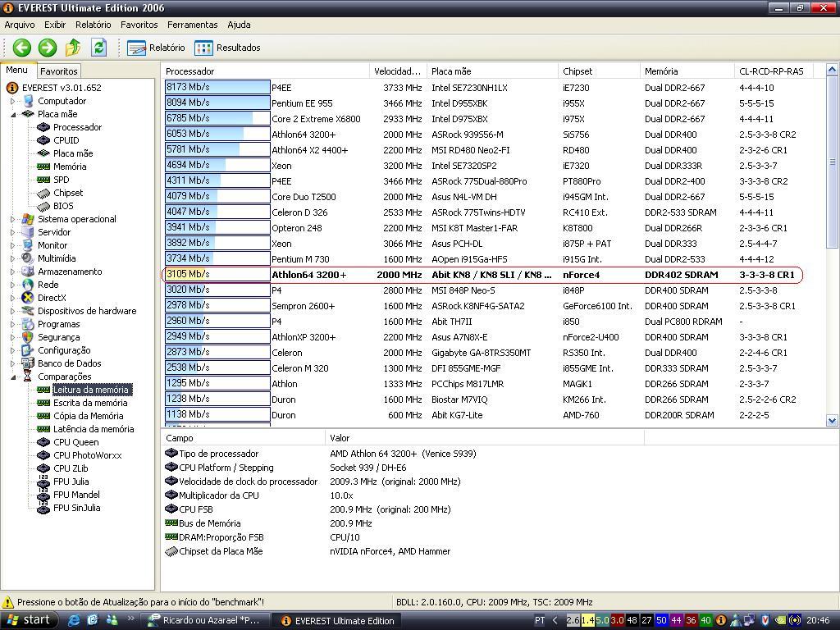This screenshot has width=840, height=630.
Task: Click Internet Explorer quick launch icon
Action: 74,620
